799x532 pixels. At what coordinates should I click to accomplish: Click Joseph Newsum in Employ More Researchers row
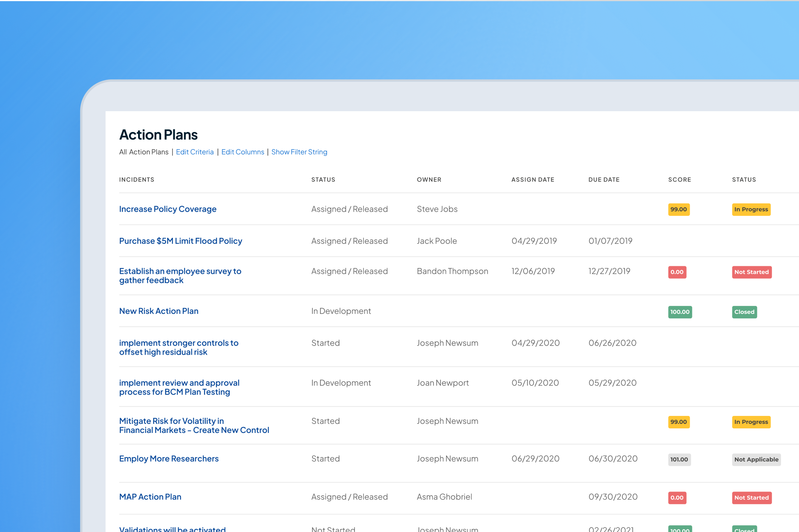click(447, 459)
